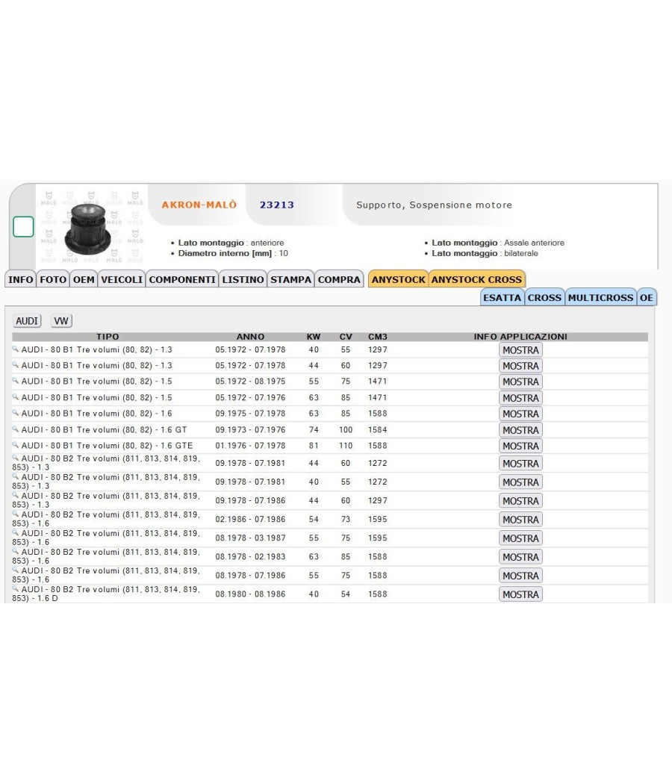Click MOSTRA for 80 B2 1.6 D row
The width and height of the screenshot is (672, 784).
coord(520,594)
